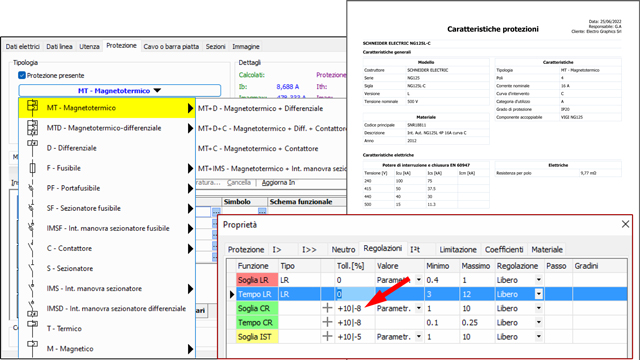Open Valore dropdown in Soglia IST row
Image resolution: width=640 pixels, height=360 pixels.
(418, 337)
